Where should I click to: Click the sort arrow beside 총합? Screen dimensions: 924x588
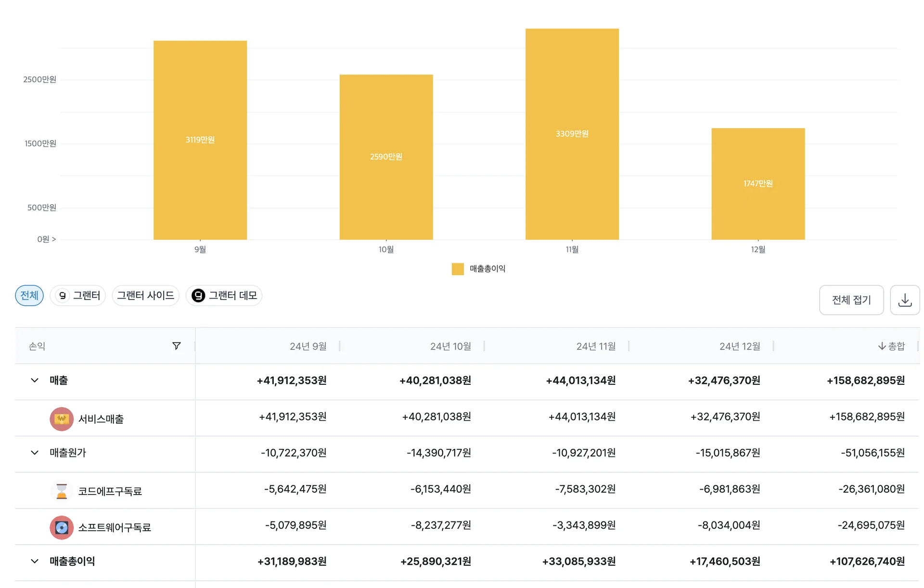pos(882,346)
